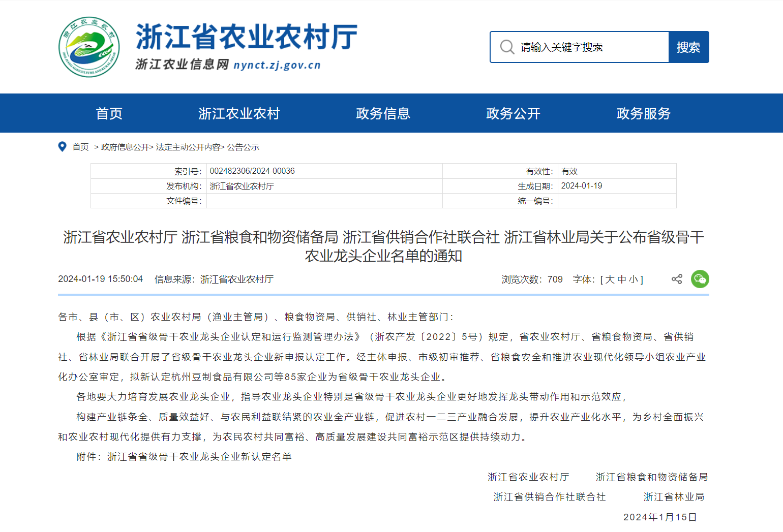Click the signature 浙江省粮食和物资储备局
Viewport: 783px width, 532px height.
point(652,477)
